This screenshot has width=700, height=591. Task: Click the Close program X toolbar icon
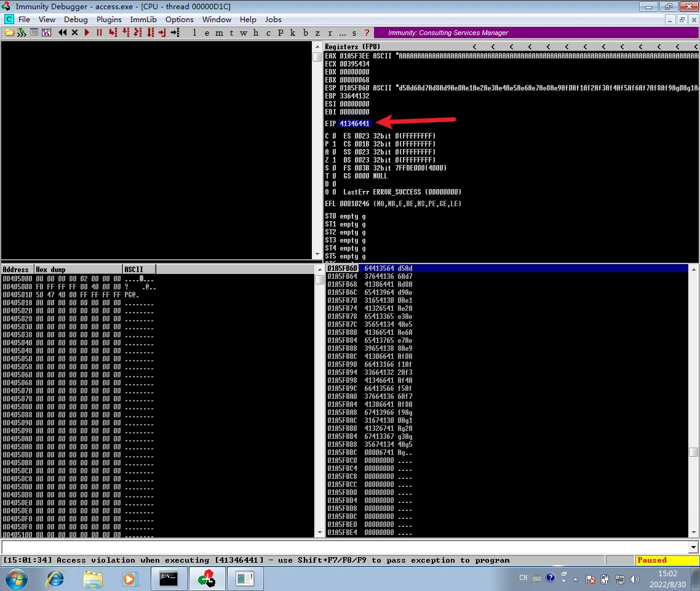(74, 33)
